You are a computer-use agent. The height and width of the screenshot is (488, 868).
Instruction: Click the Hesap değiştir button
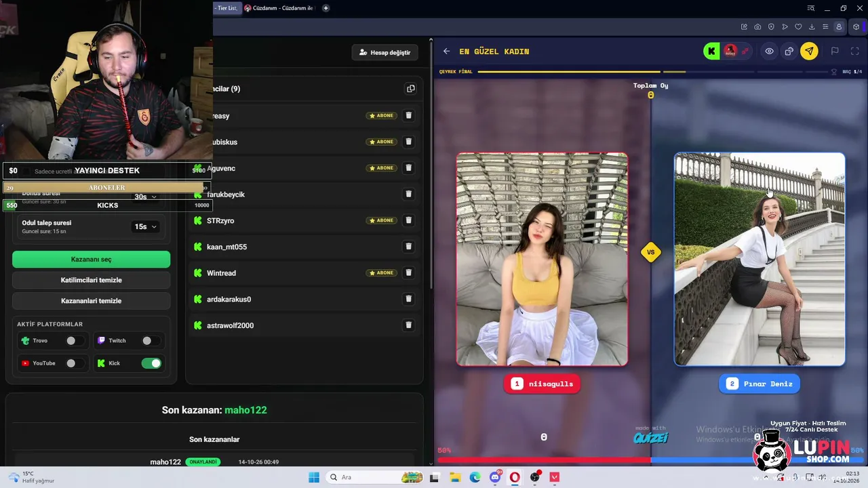coord(385,52)
